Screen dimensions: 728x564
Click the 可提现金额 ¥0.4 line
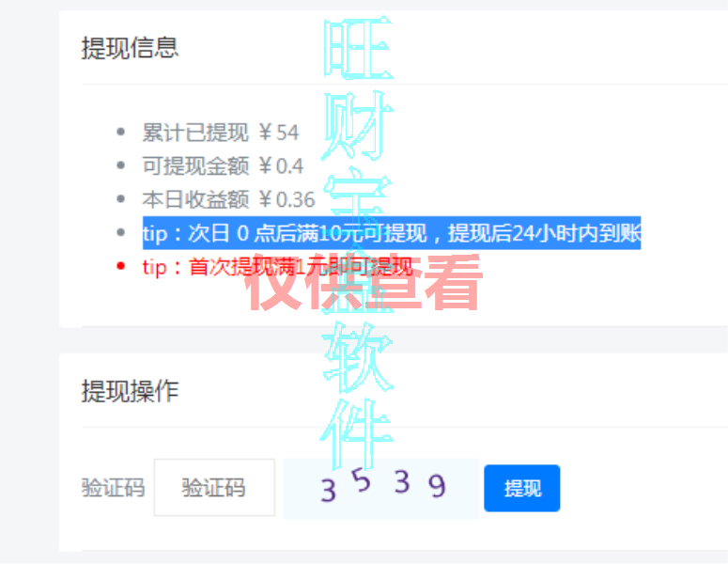tap(223, 165)
